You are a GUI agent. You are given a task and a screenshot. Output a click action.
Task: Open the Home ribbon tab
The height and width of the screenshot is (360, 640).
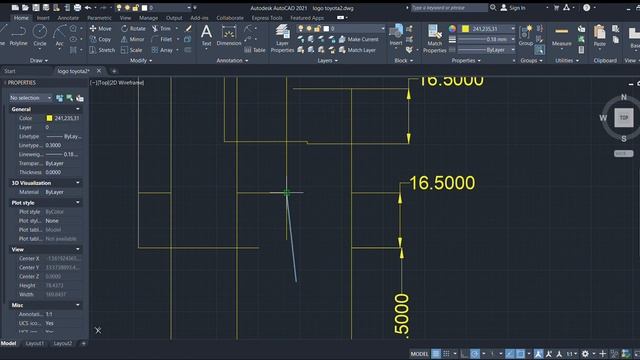(21, 18)
